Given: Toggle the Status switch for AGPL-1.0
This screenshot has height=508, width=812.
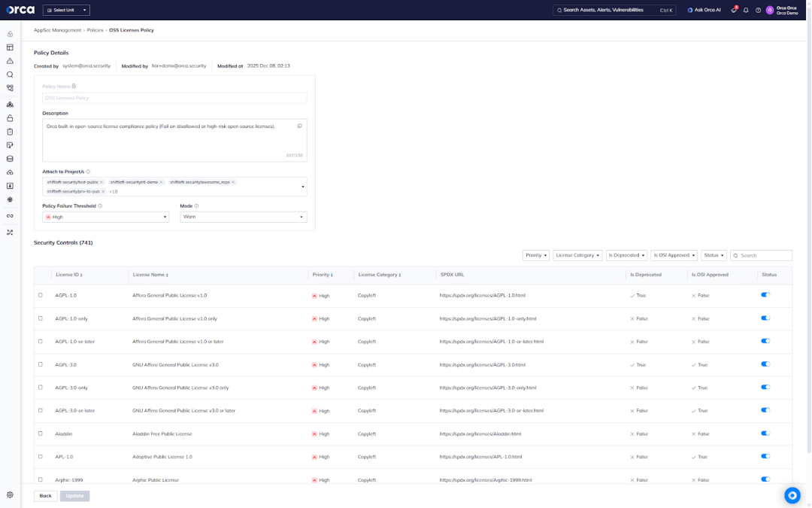Looking at the screenshot, I should click(765, 295).
